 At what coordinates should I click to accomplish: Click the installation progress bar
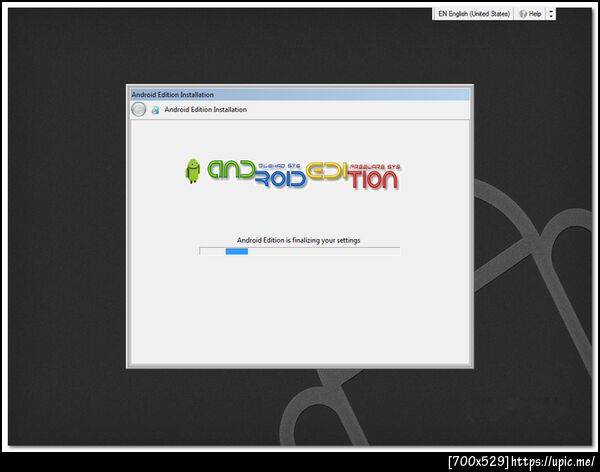point(300,251)
